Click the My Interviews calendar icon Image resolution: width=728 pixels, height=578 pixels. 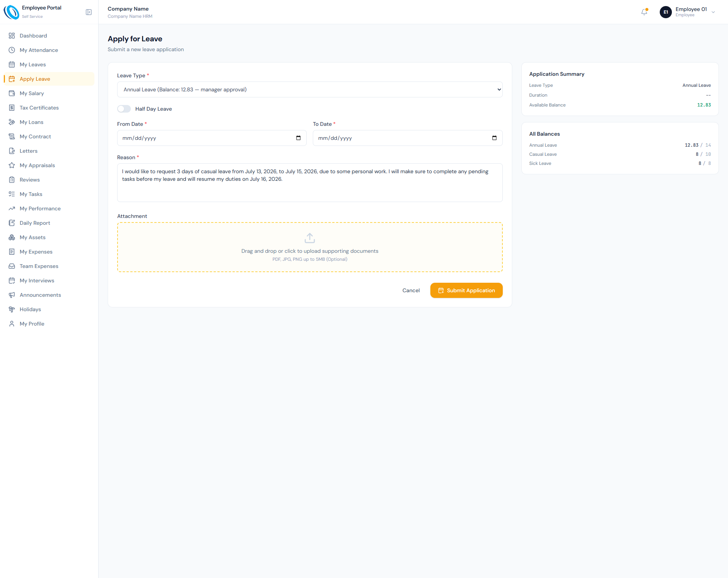pyautogui.click(x=12, y=280)
